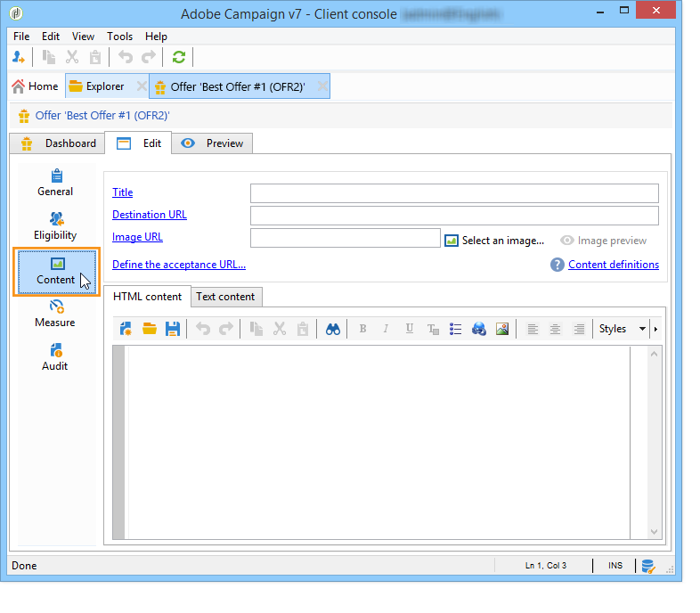Close the Best Offer #1 tab

(x=322, y=86)
